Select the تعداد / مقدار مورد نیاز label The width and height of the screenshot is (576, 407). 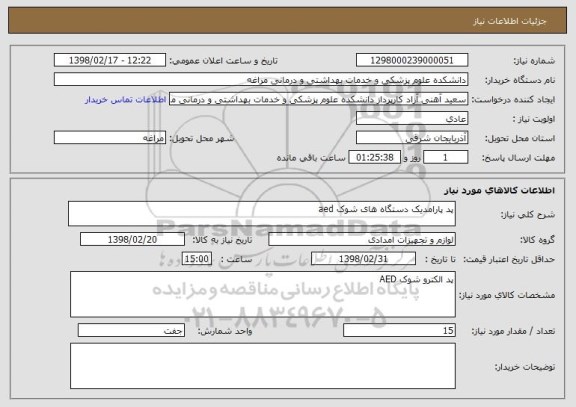(x=513, y=331)
